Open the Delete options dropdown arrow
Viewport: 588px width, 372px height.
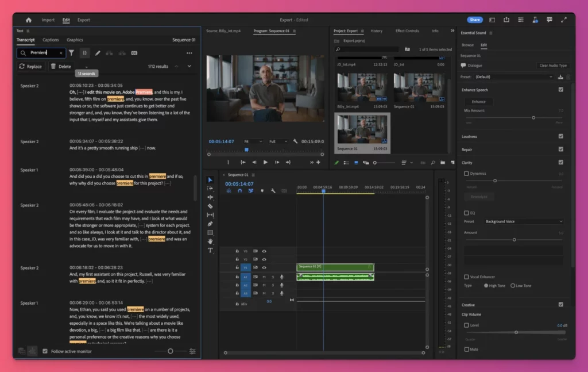pyautogui.click(x=87, y=67)
